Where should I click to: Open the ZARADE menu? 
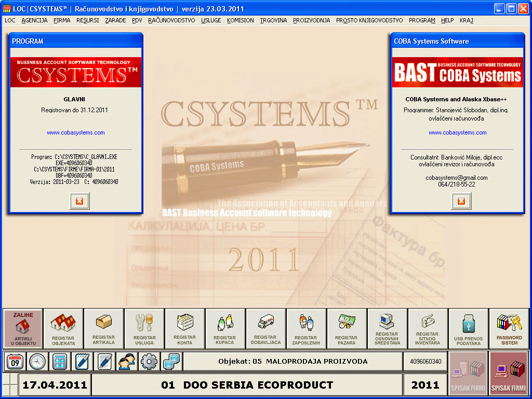pos(115,20)
